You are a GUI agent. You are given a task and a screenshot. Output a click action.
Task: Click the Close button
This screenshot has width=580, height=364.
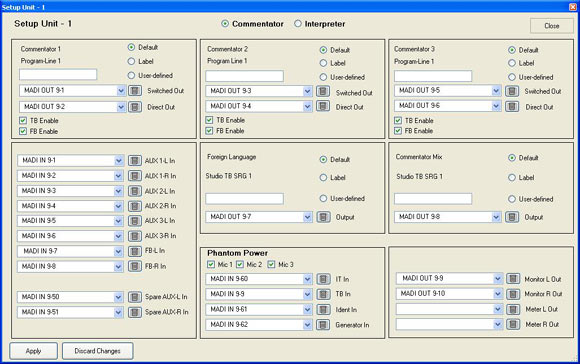coord(552,26)
